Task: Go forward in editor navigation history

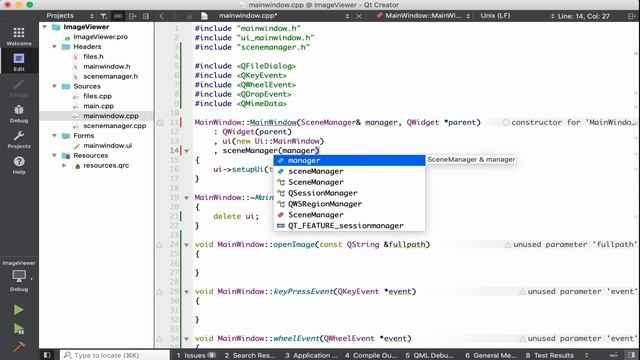Action: click(176, 16)
